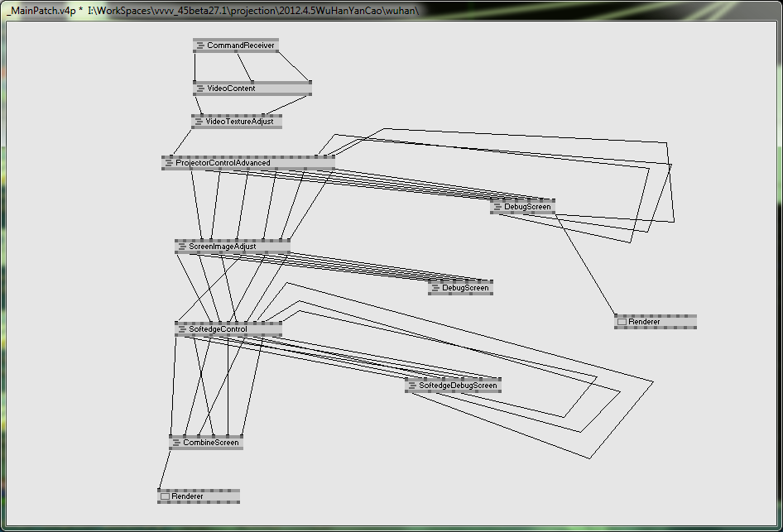Select the upper DebugScreen node
This screenshot has height=532, width=783.
[x=522, y=207]
